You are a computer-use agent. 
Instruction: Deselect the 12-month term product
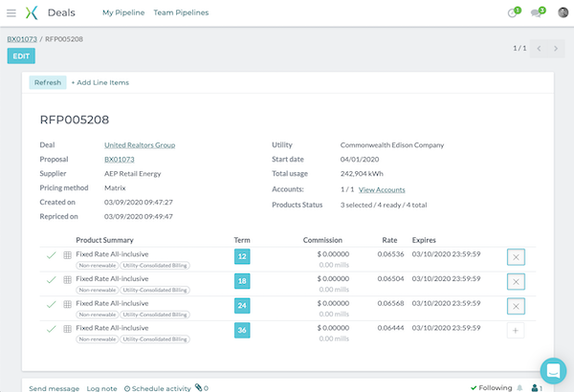pyautogui.click(x=517, y=257)
